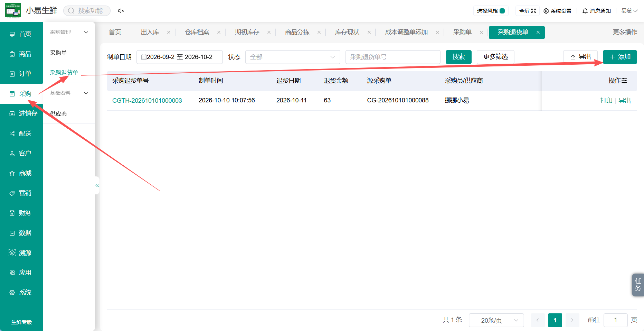Click the 添加 button
The image size is (644, 331).
pos(620,57)
